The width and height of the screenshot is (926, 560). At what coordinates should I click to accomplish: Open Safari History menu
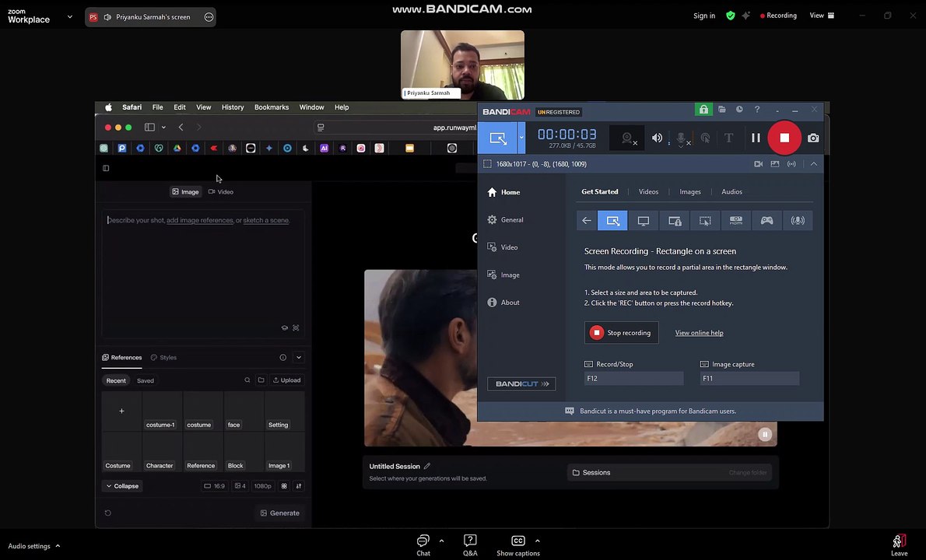coord(233,107)
